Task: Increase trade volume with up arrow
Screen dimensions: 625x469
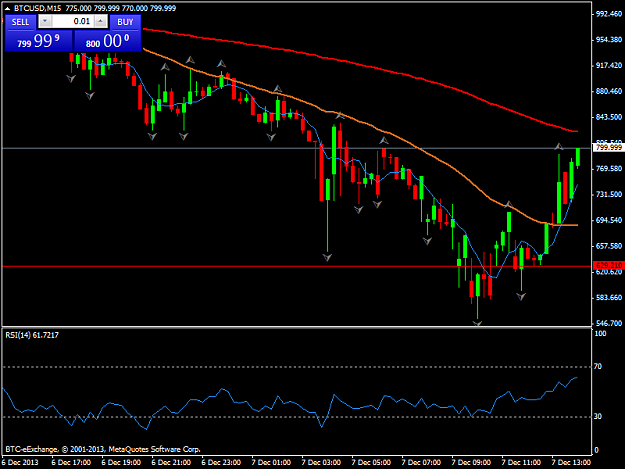Action: pos(101,21)
